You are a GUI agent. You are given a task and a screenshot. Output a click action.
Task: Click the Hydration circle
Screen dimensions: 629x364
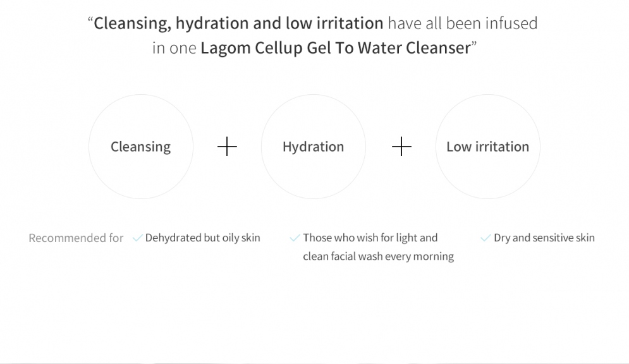click(x=314, y=147)
